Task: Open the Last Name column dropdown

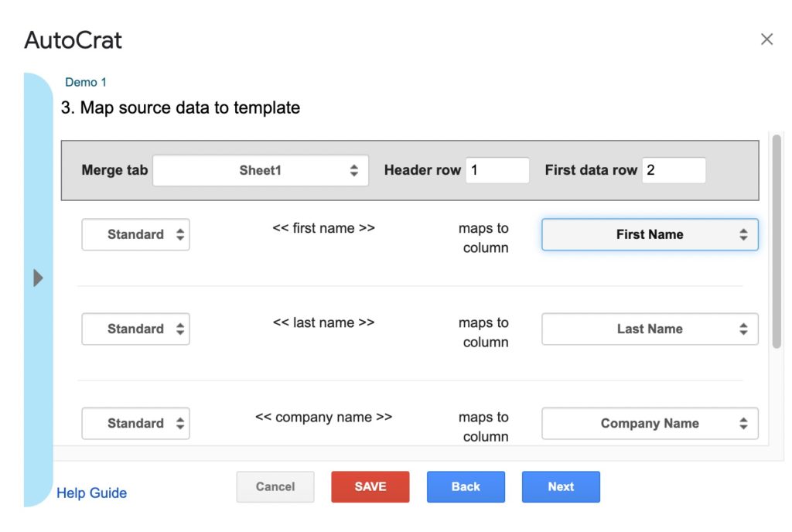Action: [650, 329]
